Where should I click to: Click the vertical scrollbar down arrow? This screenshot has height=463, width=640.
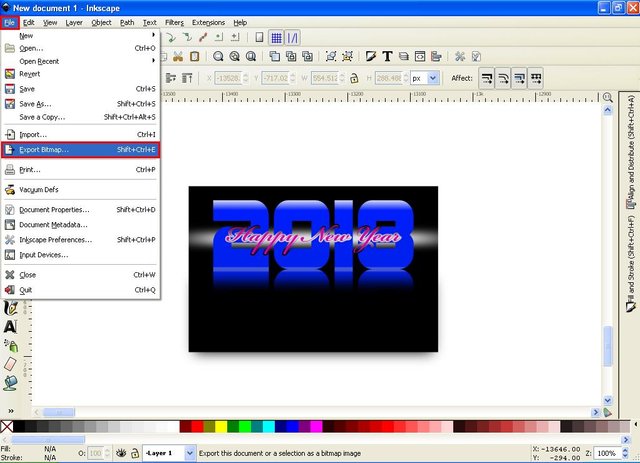608,400
